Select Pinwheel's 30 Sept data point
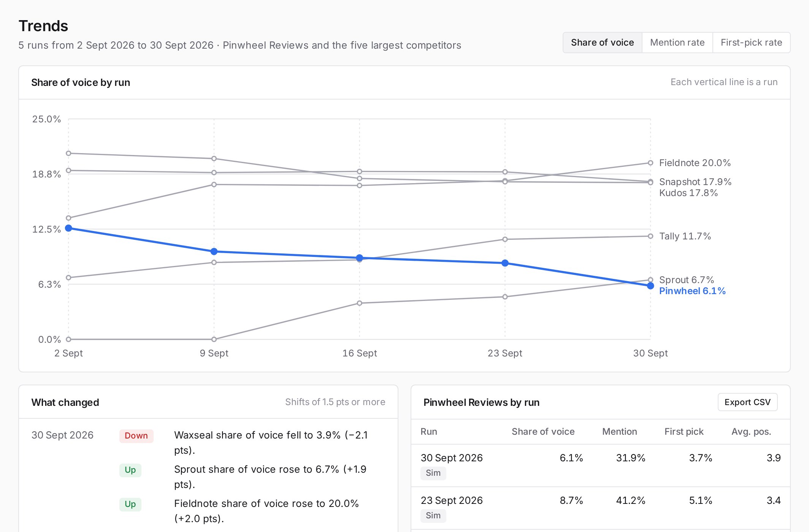The height and width of the screenshot is (532, 809). (650, 286)
